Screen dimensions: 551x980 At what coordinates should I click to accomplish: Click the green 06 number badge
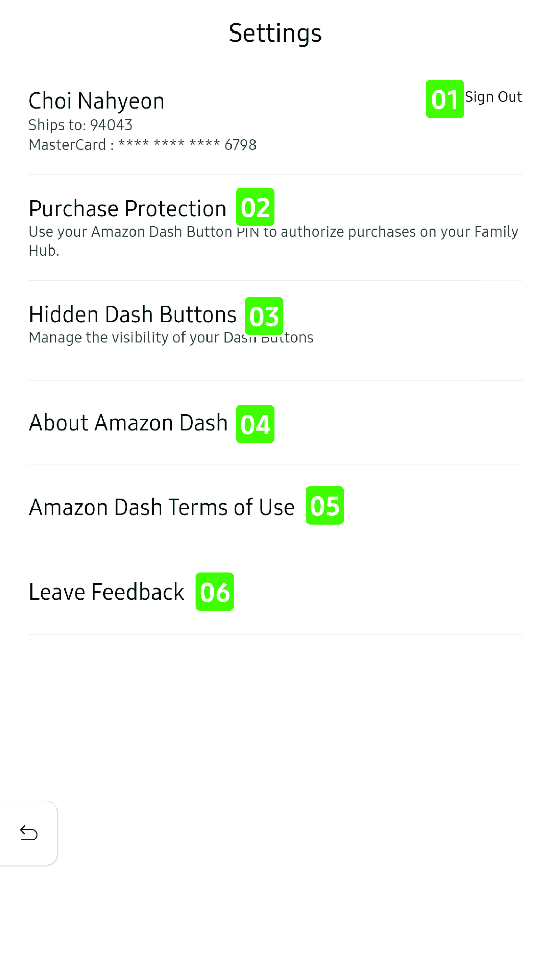click(x=215, y=592)
